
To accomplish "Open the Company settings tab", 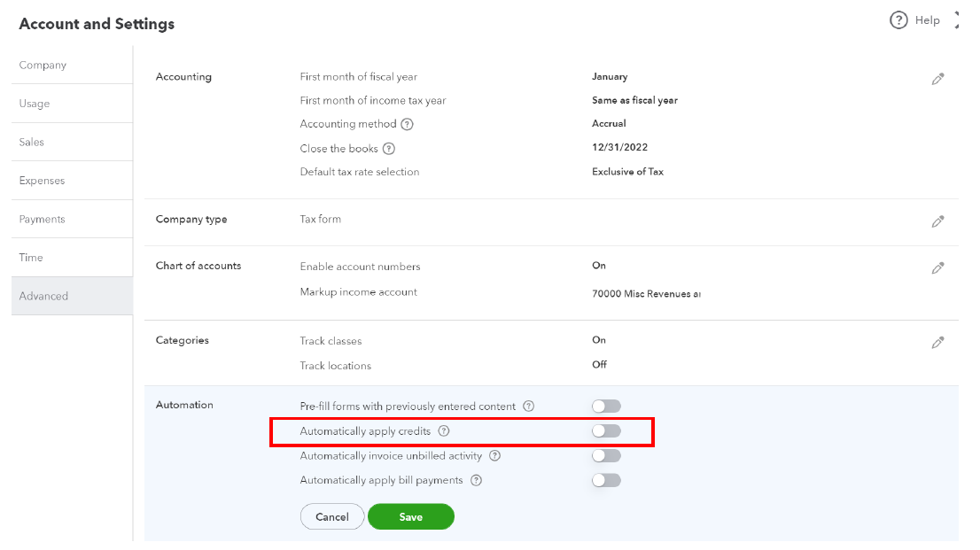I will [x=72, y=65].
